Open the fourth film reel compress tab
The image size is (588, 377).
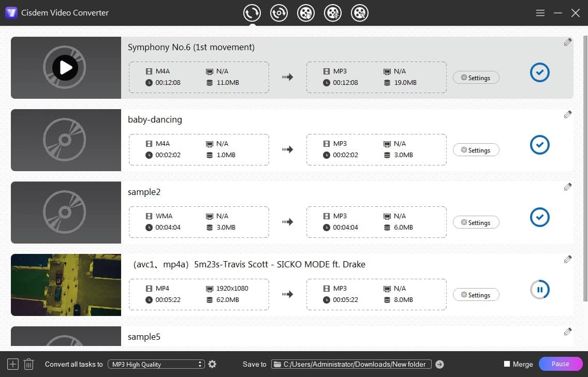pos(333,13)
